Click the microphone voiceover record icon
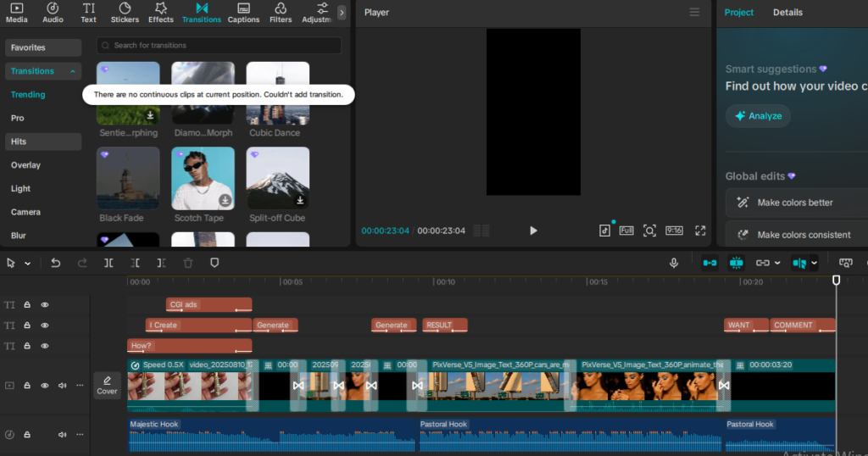Screen dimensions: 868x456 click(x=674, y=264)
